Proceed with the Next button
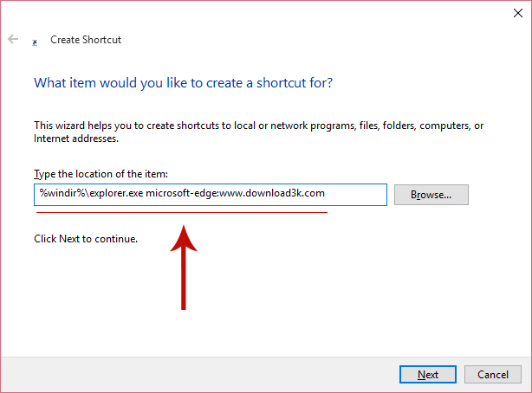The width and height of the screenshot is (532, 393). [x=428, y=374]
